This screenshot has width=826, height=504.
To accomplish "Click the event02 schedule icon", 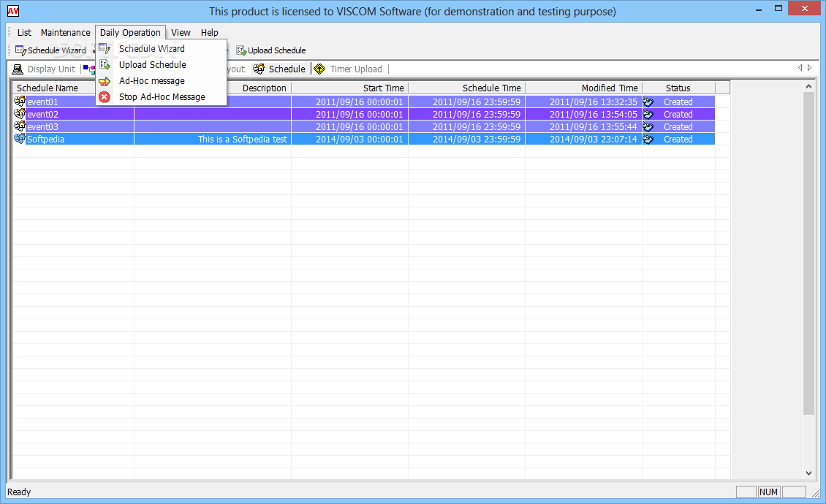I will [x=20, y=114].
